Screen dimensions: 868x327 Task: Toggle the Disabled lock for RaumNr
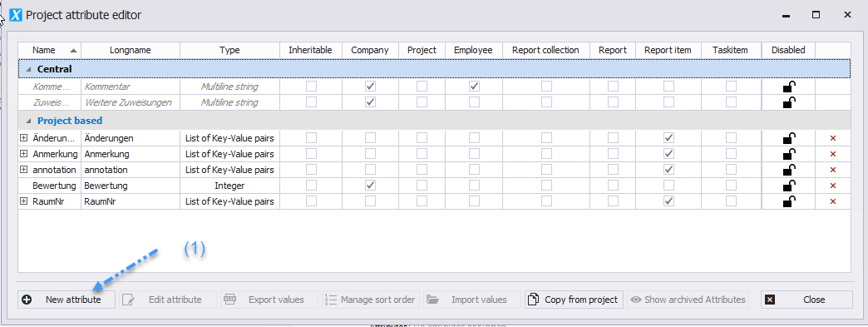tap(789, 201)
